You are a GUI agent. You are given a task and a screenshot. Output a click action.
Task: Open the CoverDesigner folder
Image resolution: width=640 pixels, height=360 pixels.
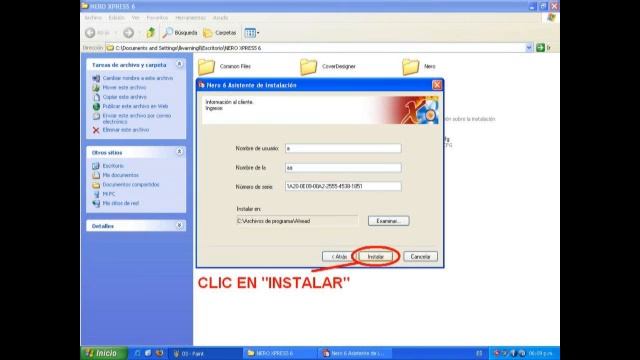pyautogui.click(x=328, y=67)
